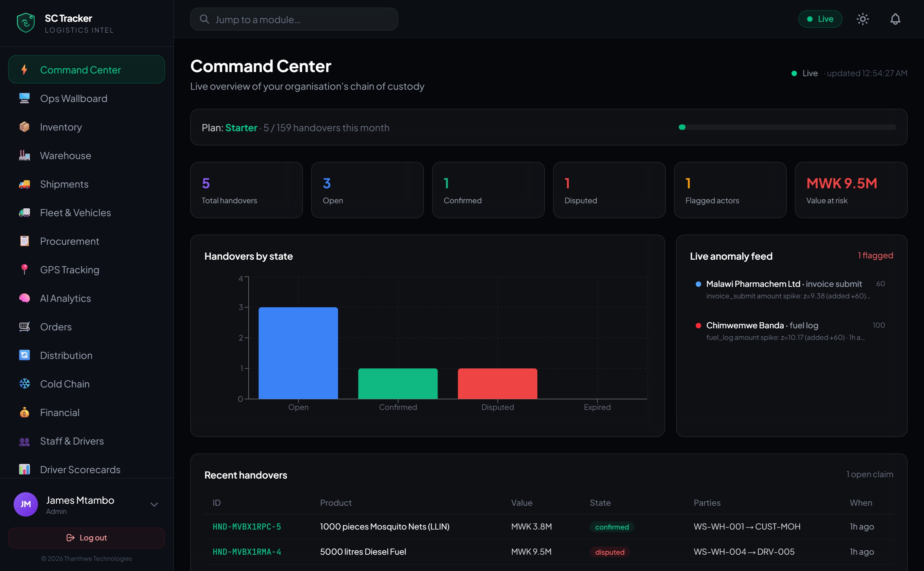
Task: Click the 1 open claim label
Action: (870, 474)
